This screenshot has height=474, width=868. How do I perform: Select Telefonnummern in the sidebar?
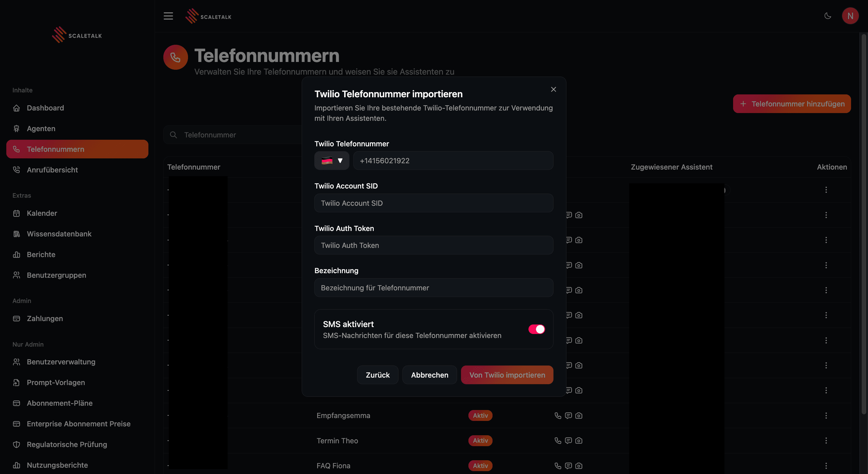[x=56, y=149]
